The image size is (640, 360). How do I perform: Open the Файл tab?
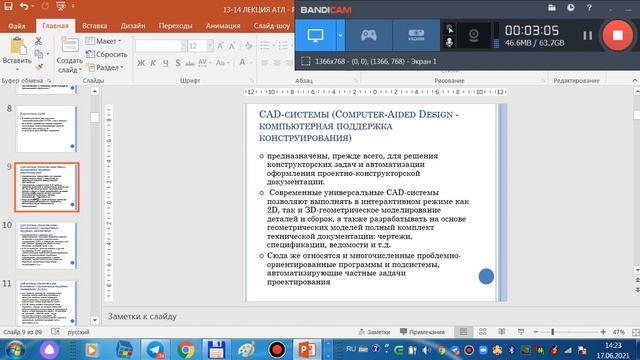click(x=17, y=26)
